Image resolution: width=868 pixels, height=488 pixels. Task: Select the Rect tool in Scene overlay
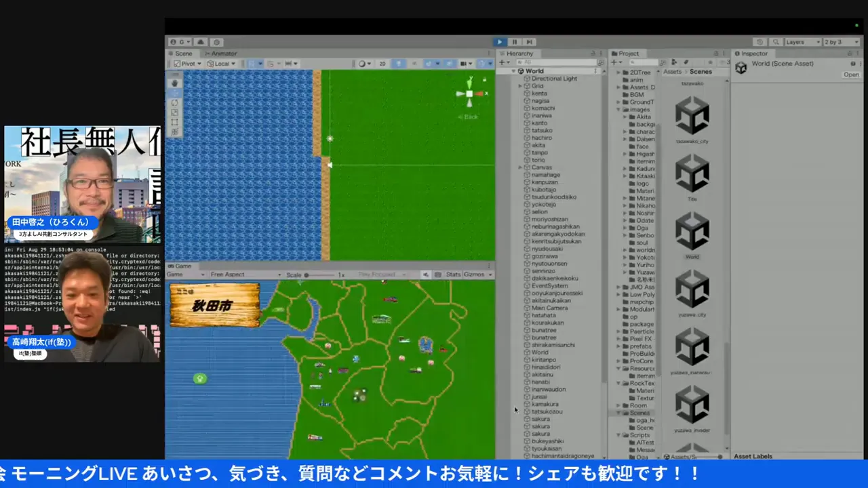coord(174,123)
